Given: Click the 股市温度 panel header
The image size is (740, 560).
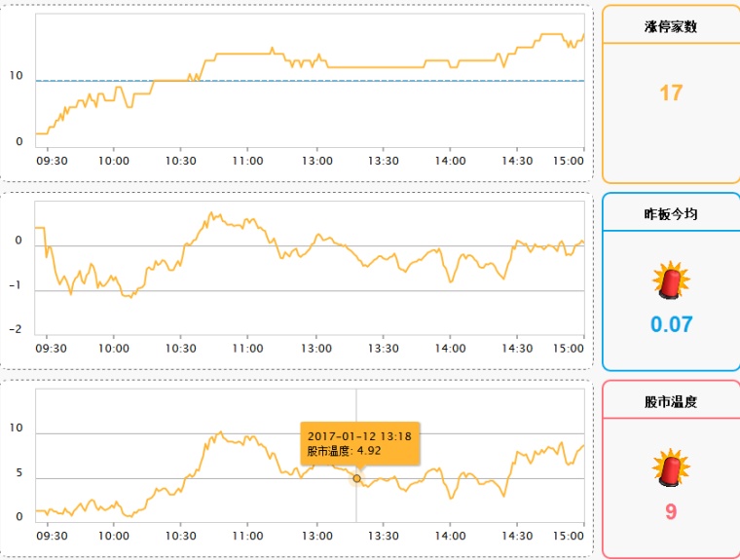Looking at the screenshot, I should click(x=671, y=402).
